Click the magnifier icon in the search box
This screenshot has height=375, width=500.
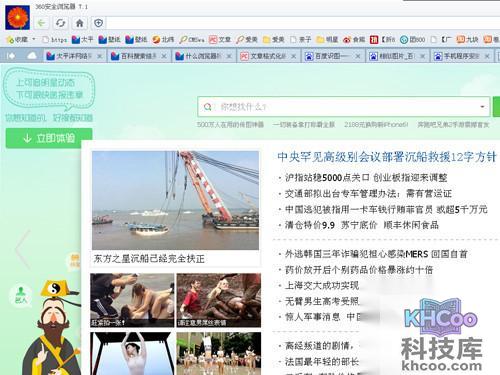pyautogui.click(x=208, y=107)
